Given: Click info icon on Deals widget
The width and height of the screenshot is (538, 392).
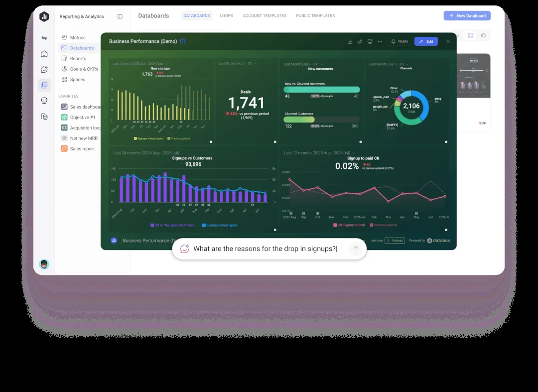Looking at the screenshot, I should pos(275,141).
